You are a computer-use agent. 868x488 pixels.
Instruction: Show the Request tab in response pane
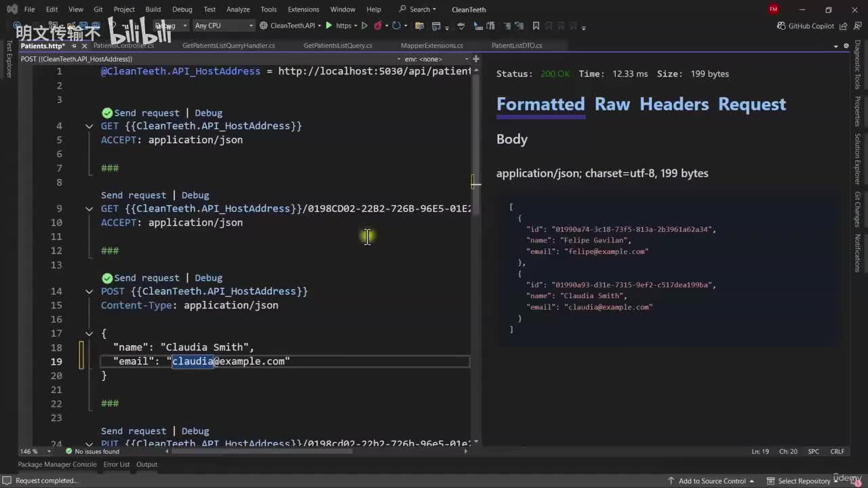pos(752,104)
